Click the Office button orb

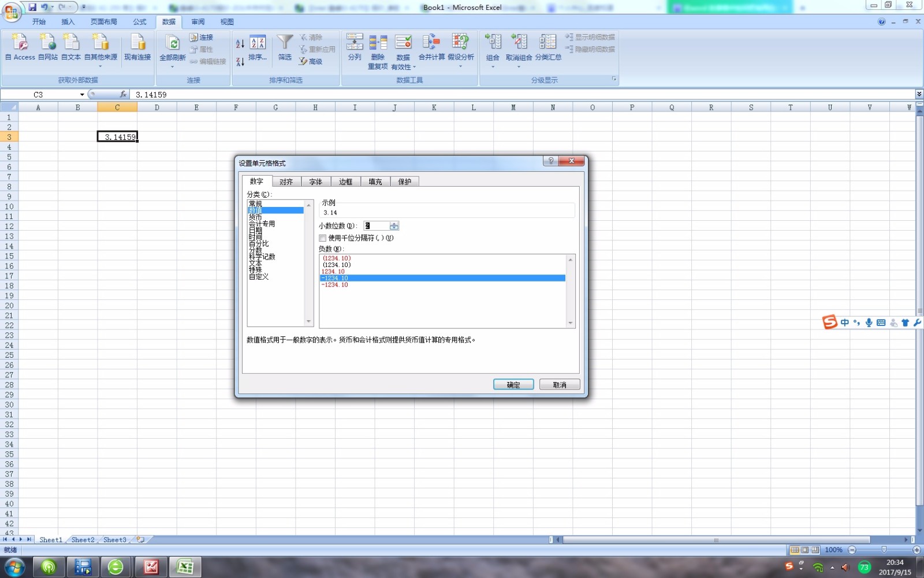pyautogui.click(x=12, y=12)
